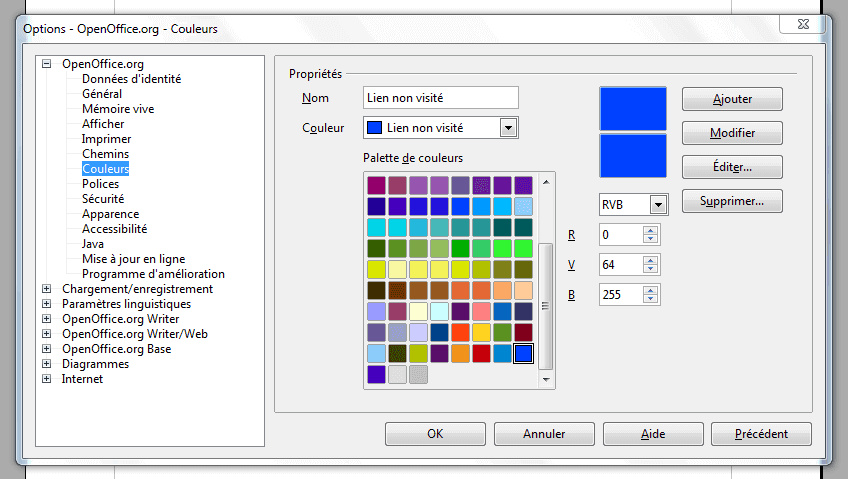Viewport: 848px width, 479px height.
Task: Collapse the OpenOffice.org tree node
Action: coord(46,64)
